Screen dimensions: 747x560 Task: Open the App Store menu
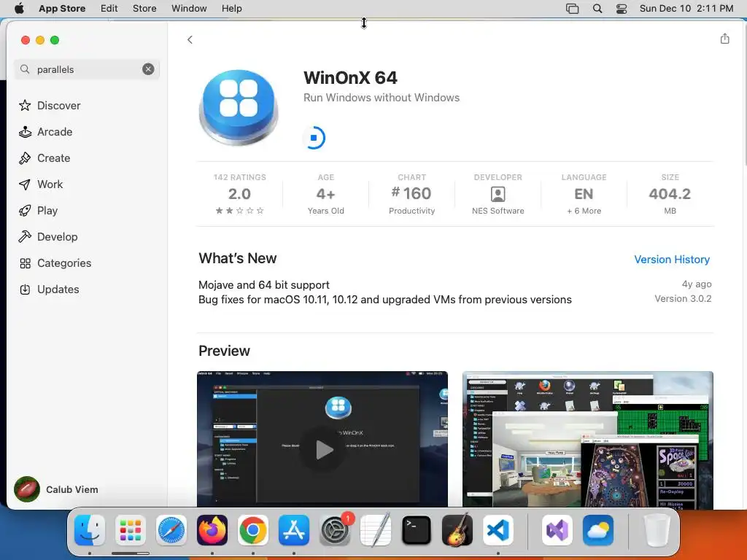tap(62, 8)
